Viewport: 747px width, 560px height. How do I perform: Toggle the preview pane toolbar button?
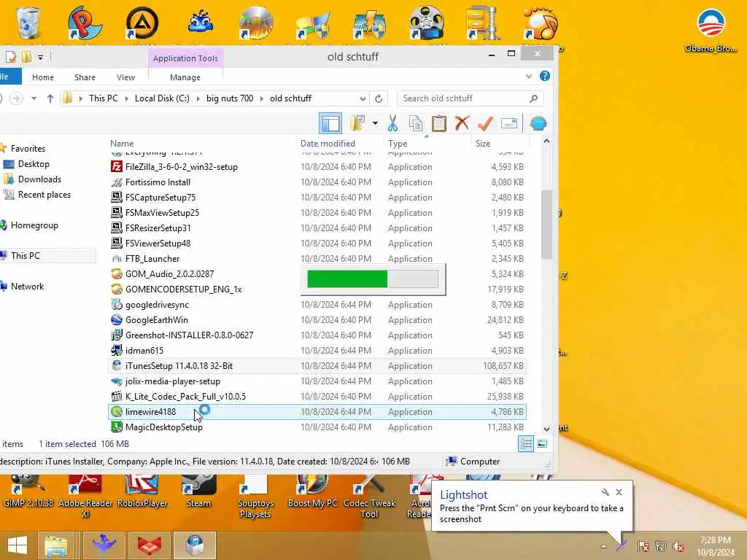[330, 123]
